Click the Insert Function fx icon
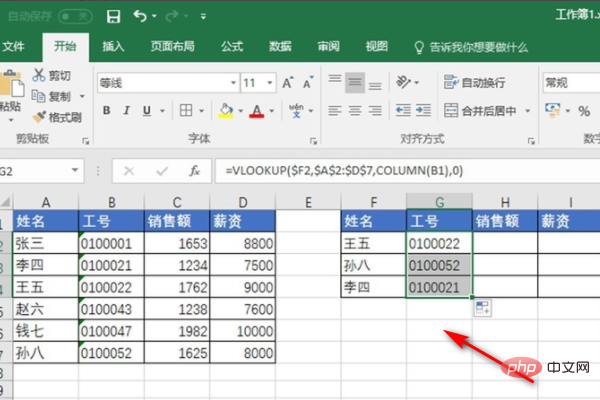600x400 pixels. pyautogui.click(x=195, y=171)
